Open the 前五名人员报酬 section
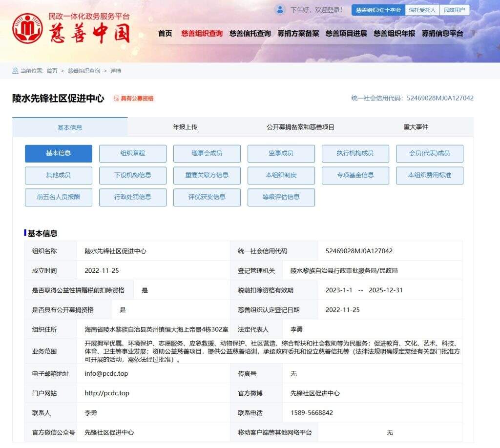 click(x=59, y=197)
